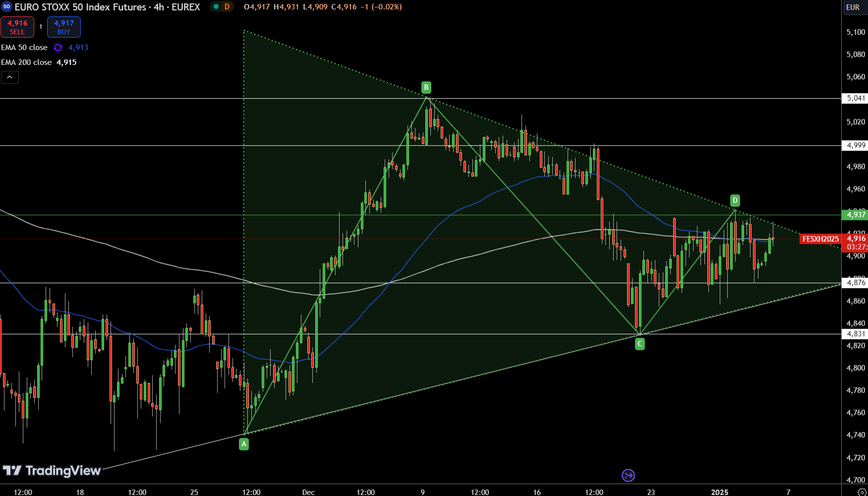Click the 2025 label on time axis
This screenshot has height=496, width=868.
pyautogui.click(x=720, y=492)
